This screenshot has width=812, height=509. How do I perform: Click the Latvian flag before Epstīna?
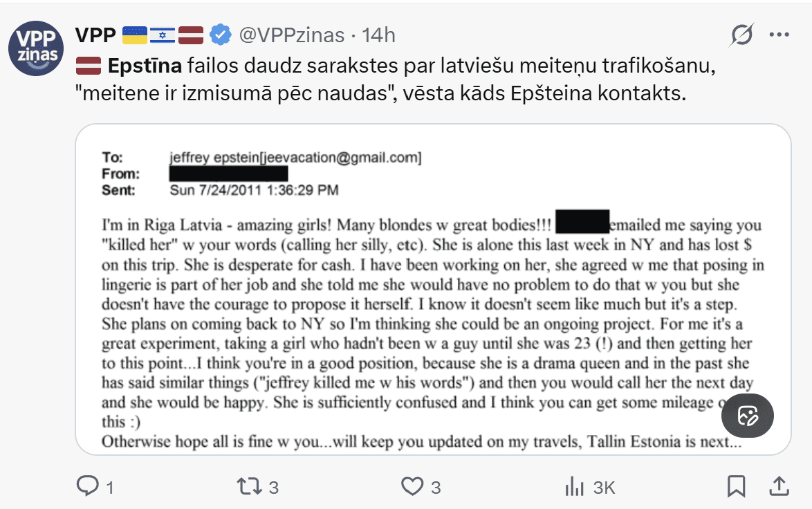pyautogui.click(x=89, y=67)
